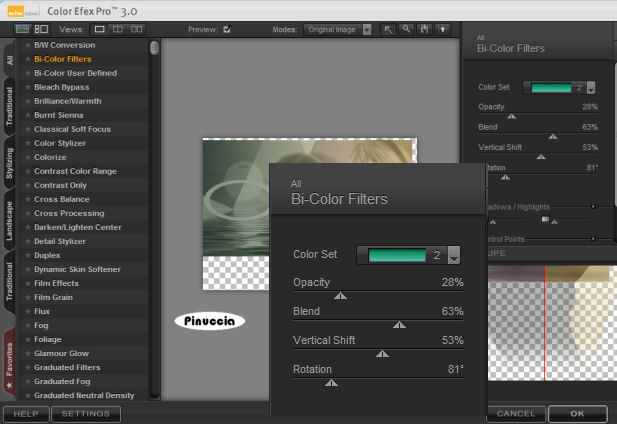Activate the arrow select tool

click(388, 29)
